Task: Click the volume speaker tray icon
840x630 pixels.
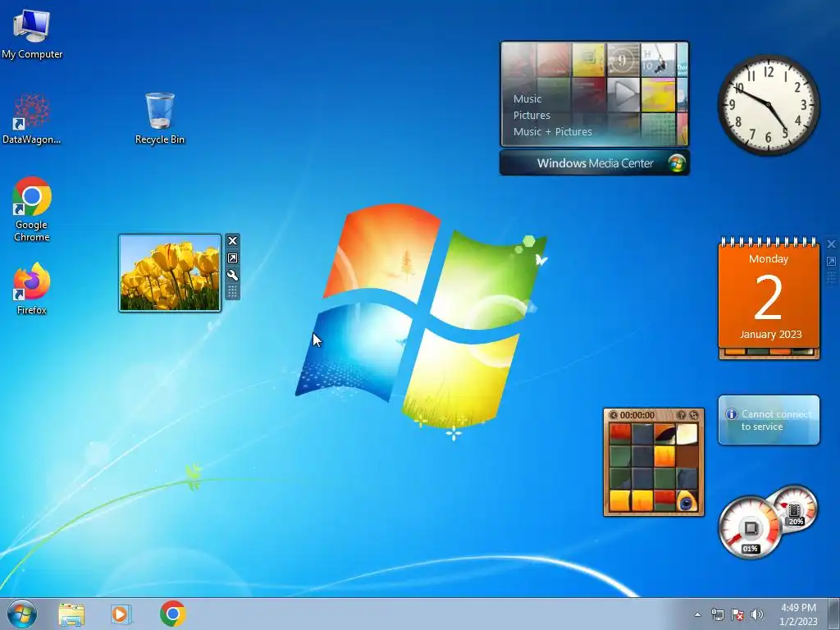Action: [757, 614]
